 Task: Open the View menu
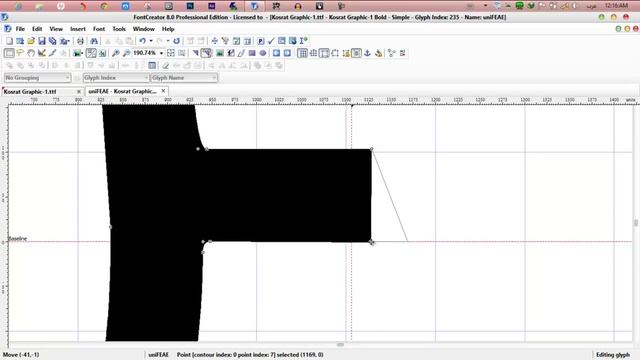pos(56,29)
